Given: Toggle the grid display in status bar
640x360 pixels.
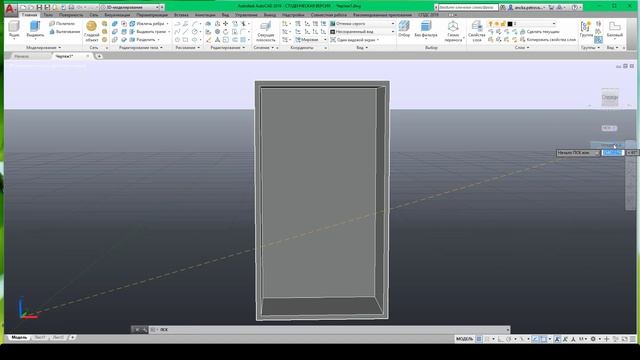Looking at the screenshot, I should [x=479, y=339].
